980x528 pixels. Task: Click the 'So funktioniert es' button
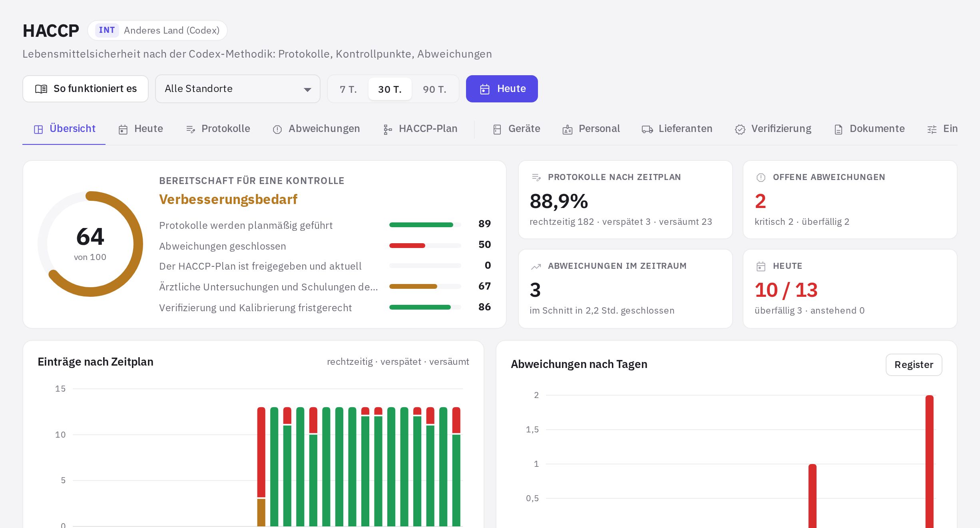tap(86, 89)
